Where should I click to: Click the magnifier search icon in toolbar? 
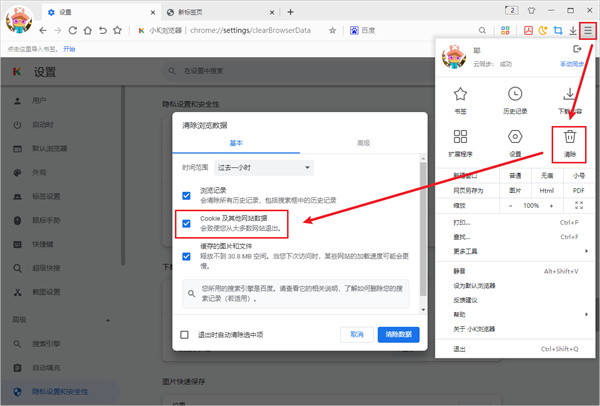click(483, 31)
